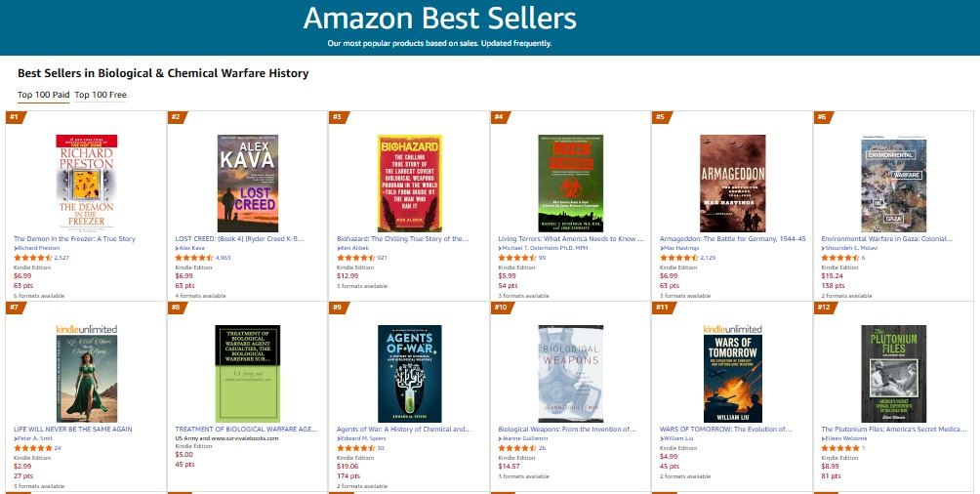
Task: Open Lost Creed book cover image
Action: [x=248, y=183]
